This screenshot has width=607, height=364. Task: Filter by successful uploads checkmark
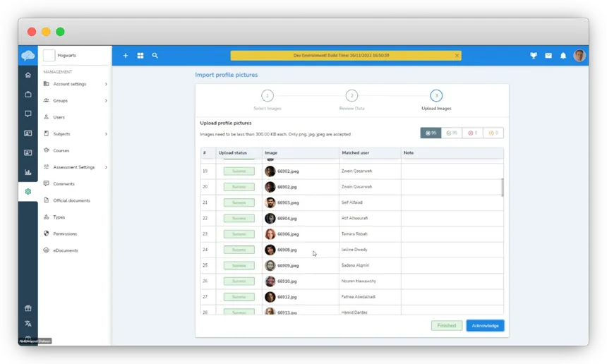(452, 133)
